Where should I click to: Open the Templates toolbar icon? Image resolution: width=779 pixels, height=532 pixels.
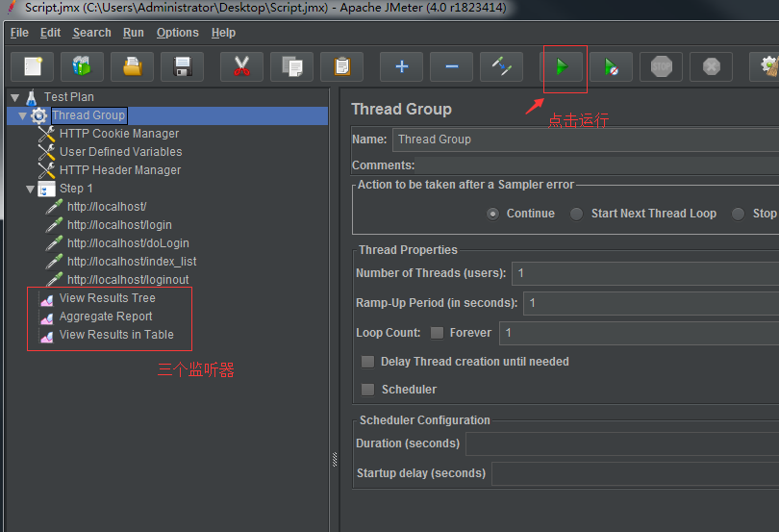(82, 66)
